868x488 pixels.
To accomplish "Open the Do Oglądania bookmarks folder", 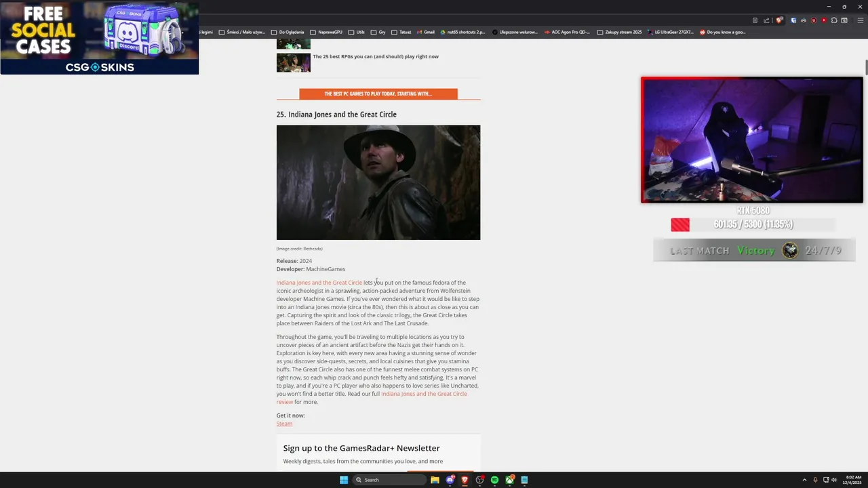I will [288, 32].
